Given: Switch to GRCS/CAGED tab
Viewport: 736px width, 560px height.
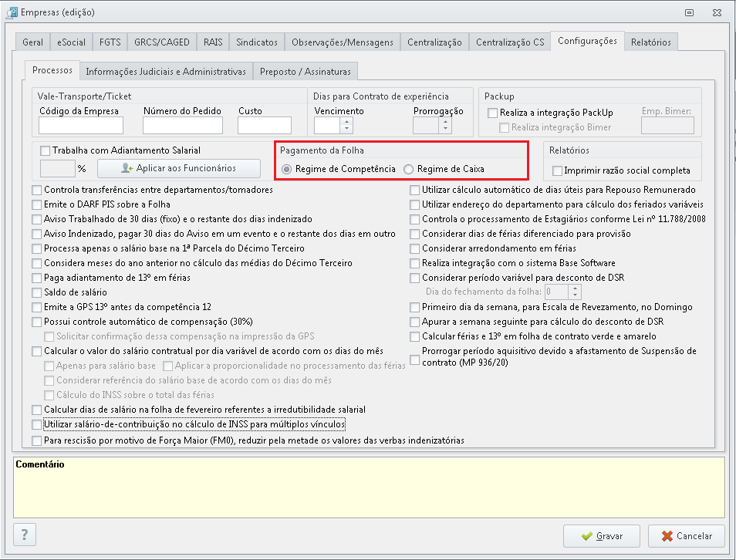Looking at the screenshot, I should click(x=162, y=42).
